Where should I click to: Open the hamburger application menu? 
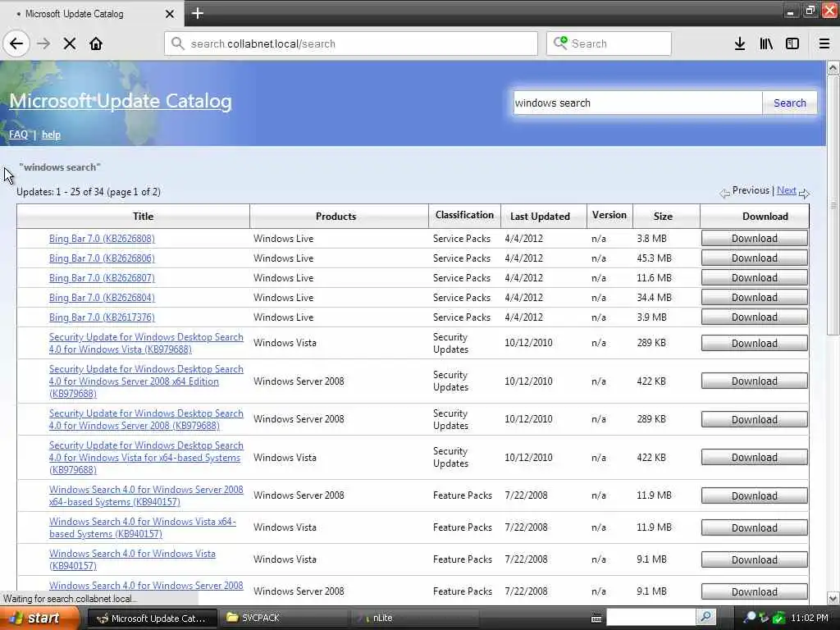click(824, 43)
